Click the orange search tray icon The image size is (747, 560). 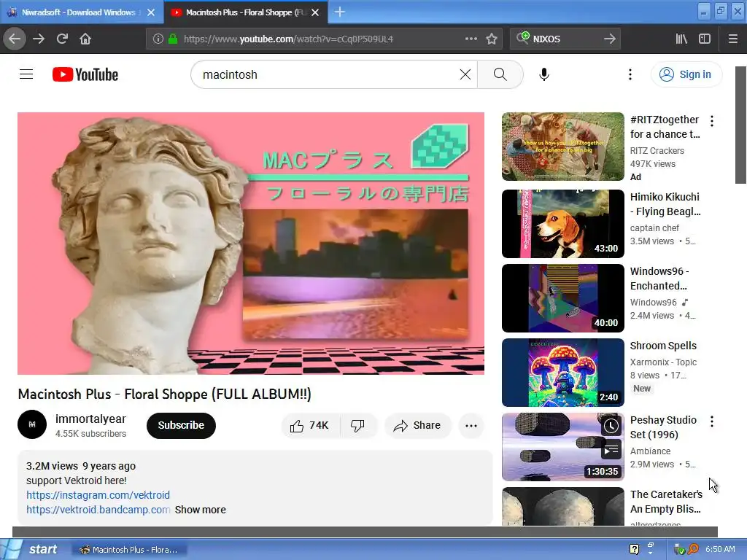point(693,550)
